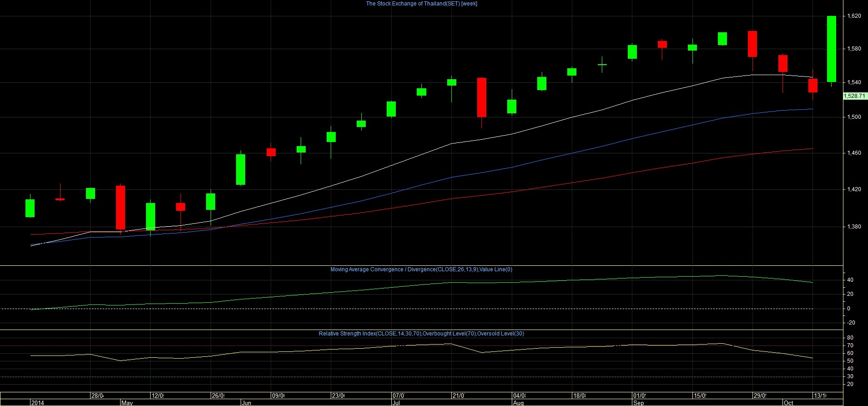Click the 1,460 price axis label

[853, 153]
